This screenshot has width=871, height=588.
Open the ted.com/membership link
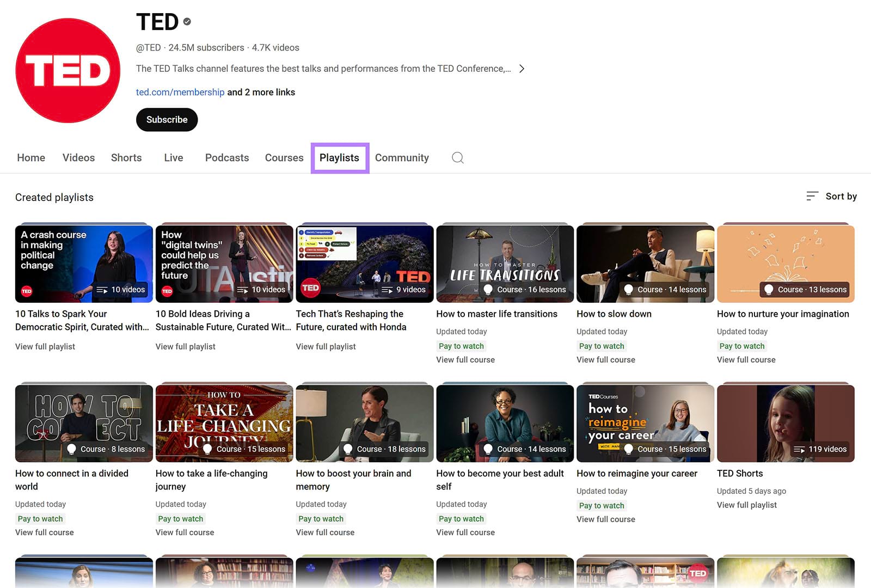[180, 92]
